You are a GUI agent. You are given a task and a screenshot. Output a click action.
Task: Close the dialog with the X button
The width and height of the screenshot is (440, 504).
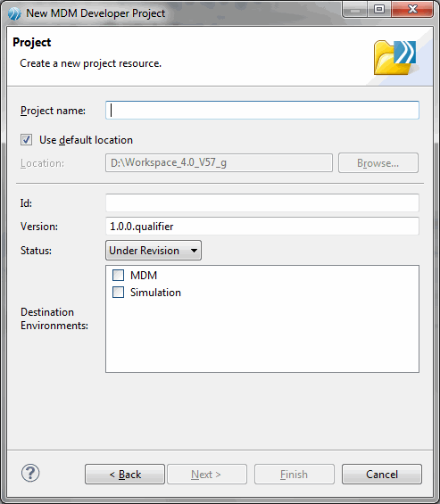[x=412, y=9]
